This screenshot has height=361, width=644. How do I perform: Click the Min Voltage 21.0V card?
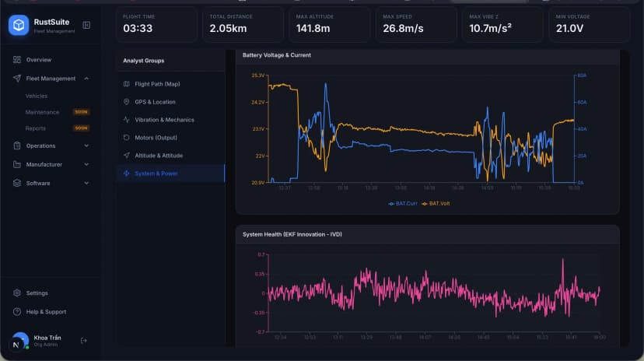tap(590, 25)
